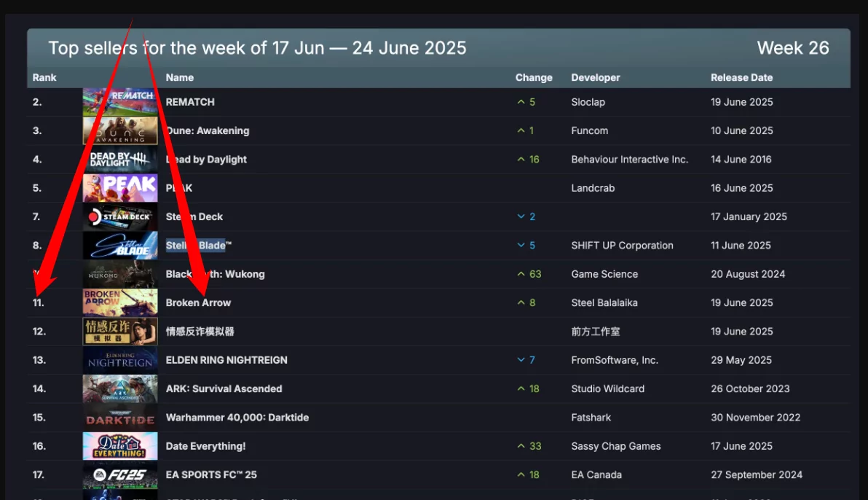
Task: Click the down 2 change for Steam Deck
Action: pyautogui.click(x=526, y=216)
